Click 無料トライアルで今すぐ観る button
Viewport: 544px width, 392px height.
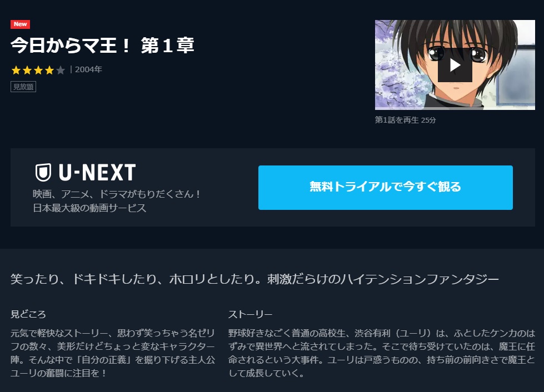(x=386, y=188)
